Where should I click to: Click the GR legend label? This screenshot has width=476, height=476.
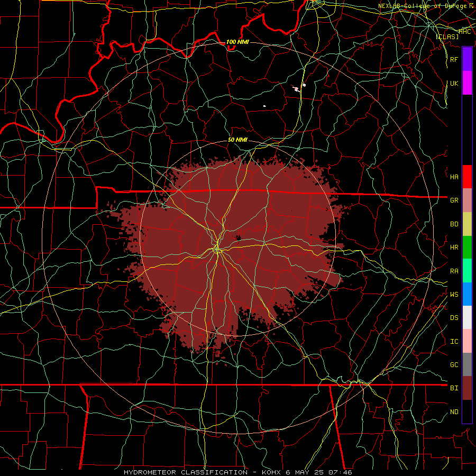[x=454, y=200]
